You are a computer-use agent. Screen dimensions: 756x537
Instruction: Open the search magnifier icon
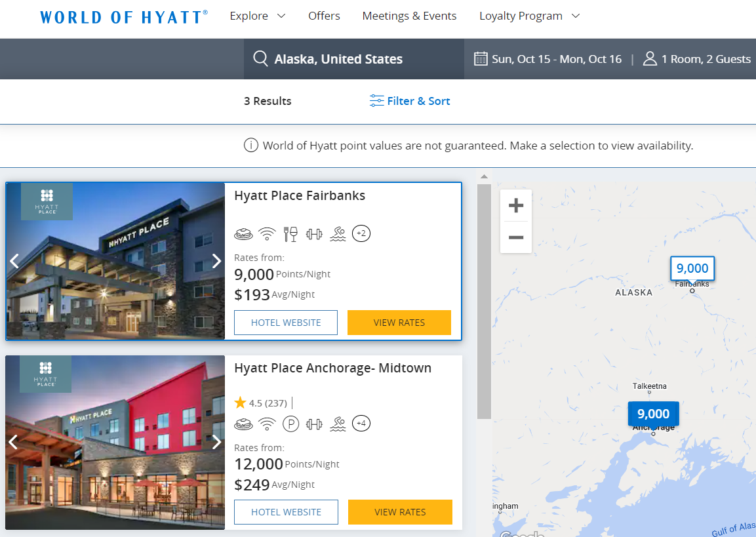tap(260, 58)
